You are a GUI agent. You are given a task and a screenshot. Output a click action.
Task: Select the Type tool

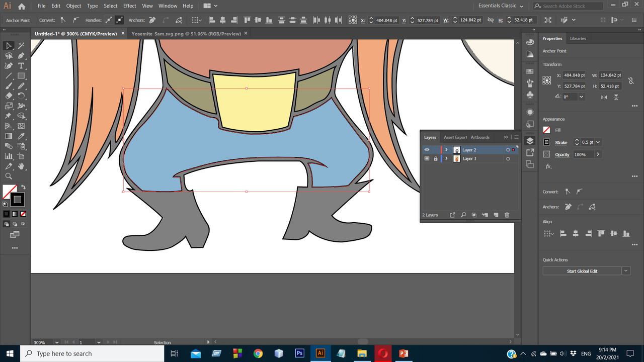click(21, 66)
